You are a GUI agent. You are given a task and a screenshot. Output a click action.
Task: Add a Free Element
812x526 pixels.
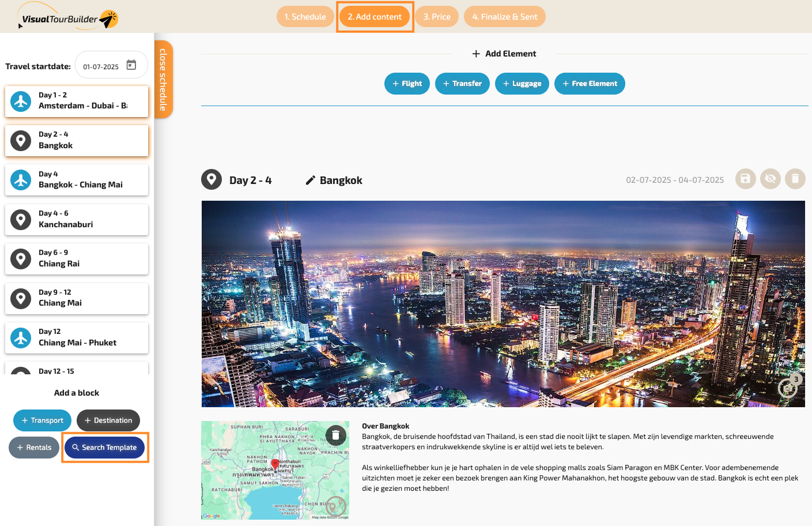(x=590, y=84)
